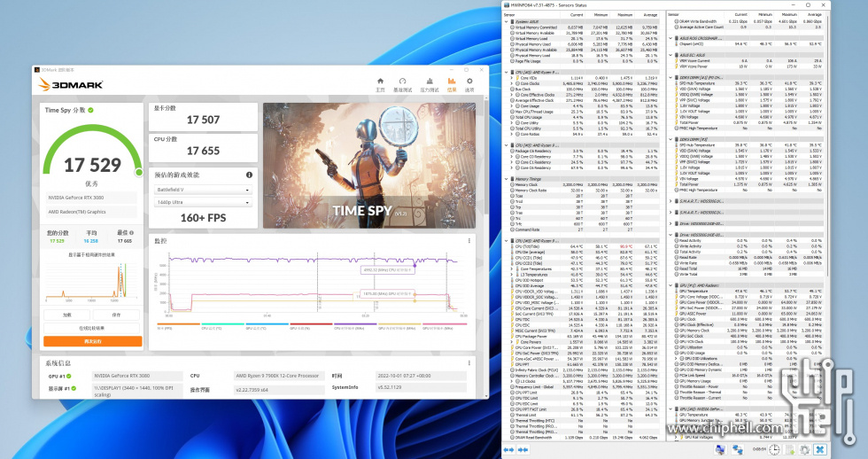This screenshot has width=868, height=459.
Task: Toggle the 帧率 (FPS) orange legend item
Action: [x=178, y=326]
